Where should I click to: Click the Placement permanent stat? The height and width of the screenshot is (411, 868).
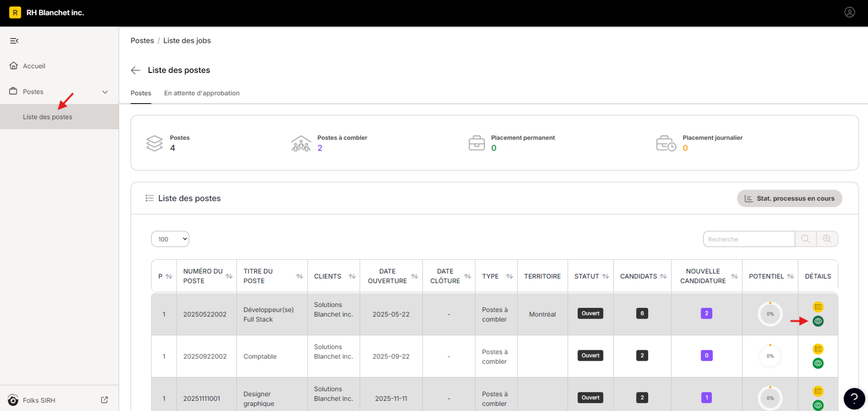tap(512, 143)
